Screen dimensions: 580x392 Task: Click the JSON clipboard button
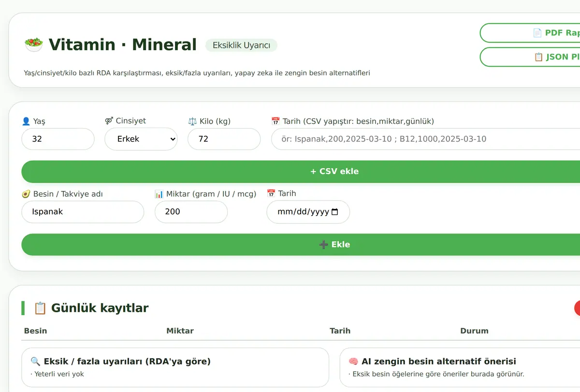(530, 57)
